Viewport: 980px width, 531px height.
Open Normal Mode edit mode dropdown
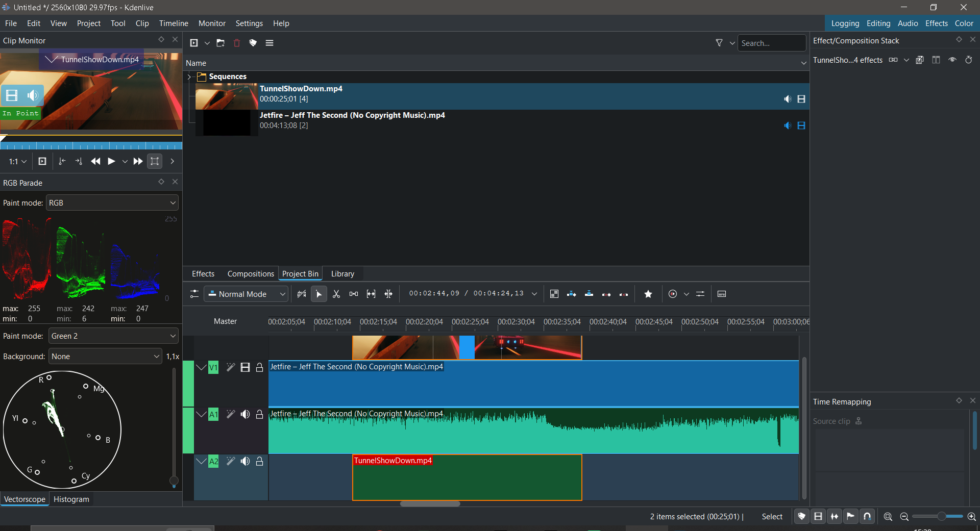pos(246,294)
